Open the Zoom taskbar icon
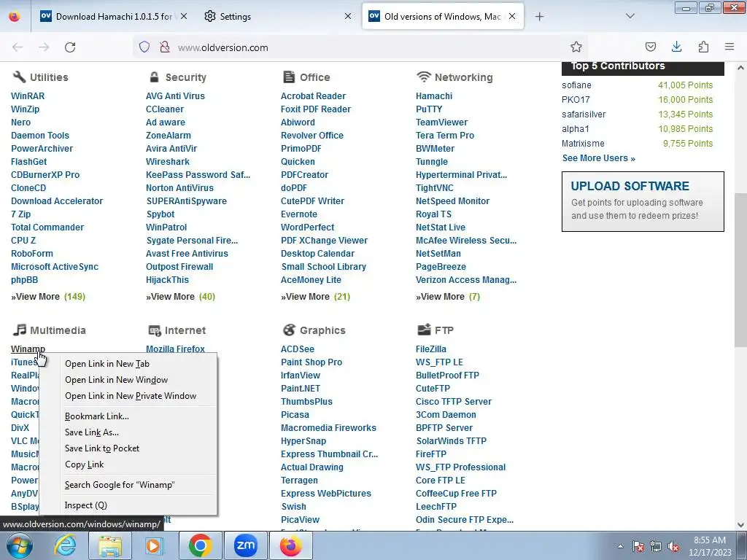 (245, 545)
